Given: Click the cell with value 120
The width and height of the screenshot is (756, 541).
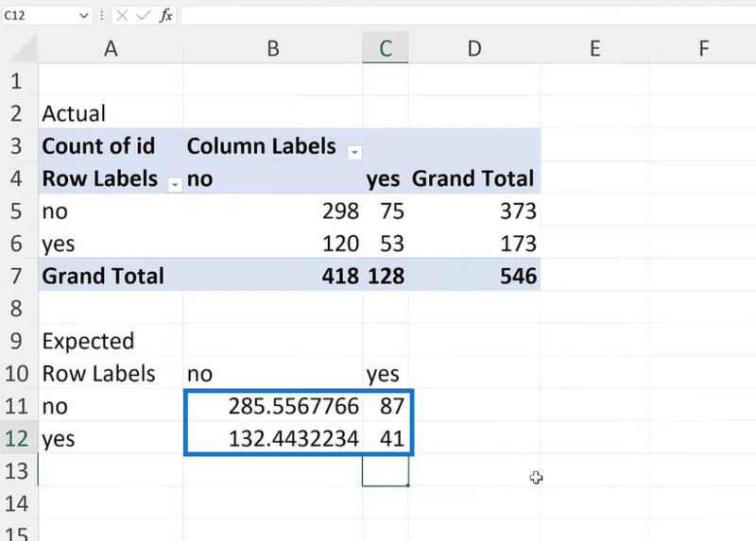Looking at the screenshot, I should (273, 244).
